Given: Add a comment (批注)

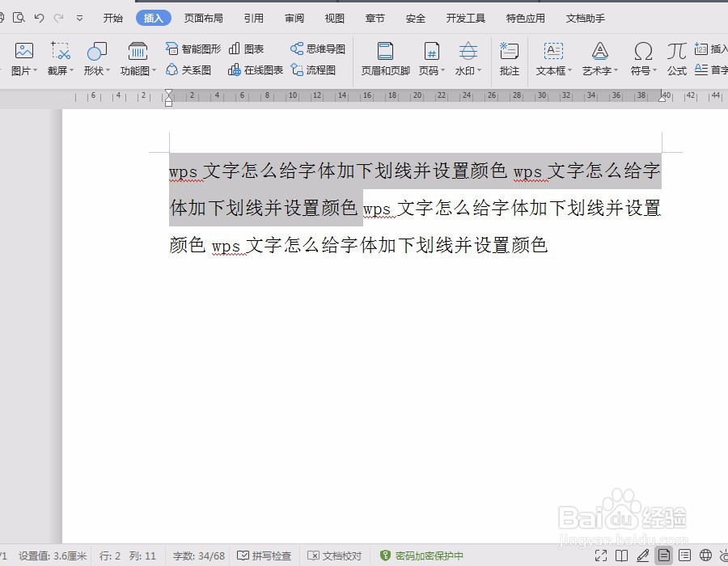Looking at the screenshot, I should pyautogui.click(x=509, y=58).
